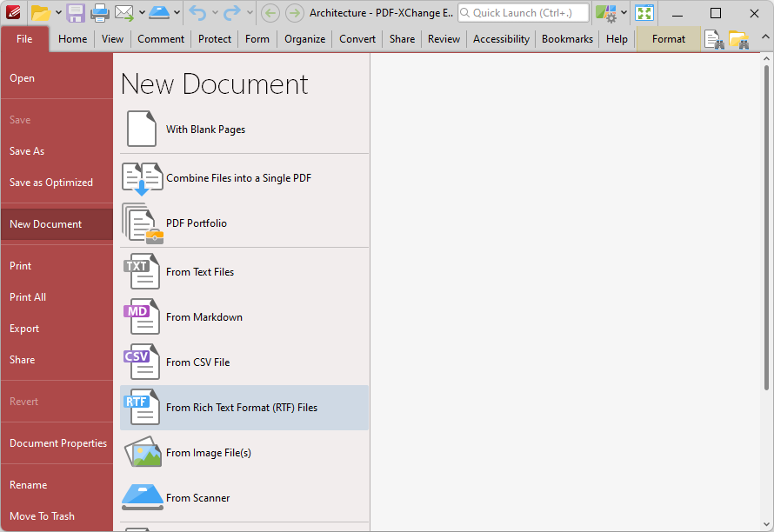Choose Move To Trash

pos(57,516)
